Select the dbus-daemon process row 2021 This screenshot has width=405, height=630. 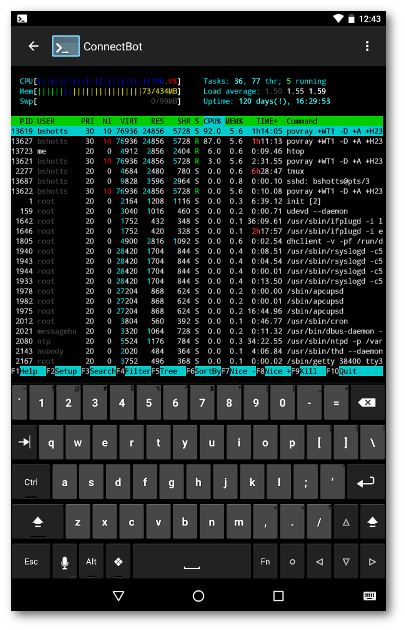point(197,331)
